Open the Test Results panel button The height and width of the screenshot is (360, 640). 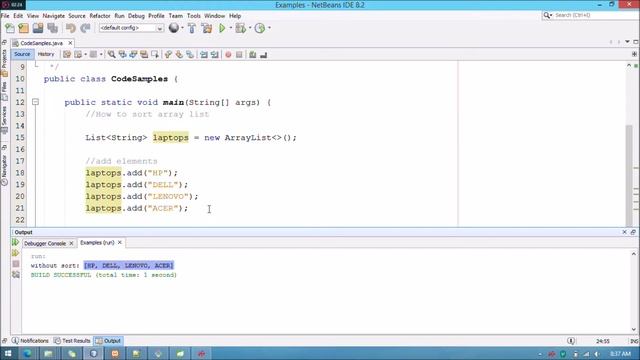(x=72, y=341)
